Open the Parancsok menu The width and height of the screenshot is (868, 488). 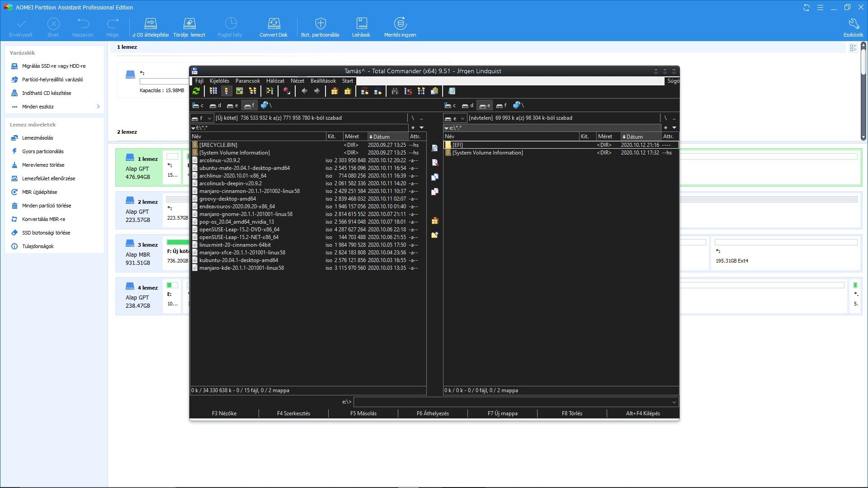tap(247, 81)
